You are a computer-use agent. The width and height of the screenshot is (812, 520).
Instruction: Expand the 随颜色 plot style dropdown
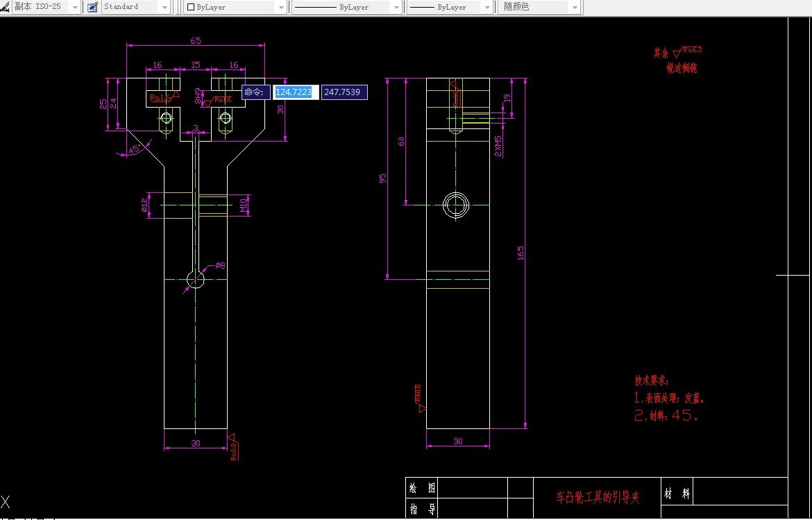click(575, 7)
